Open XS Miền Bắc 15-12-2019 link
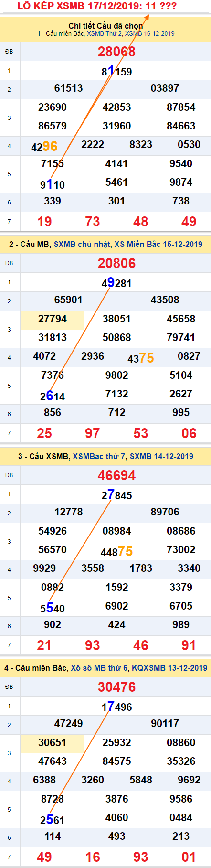This screenshot has width=211, height=868. click(x=158, y=244)
